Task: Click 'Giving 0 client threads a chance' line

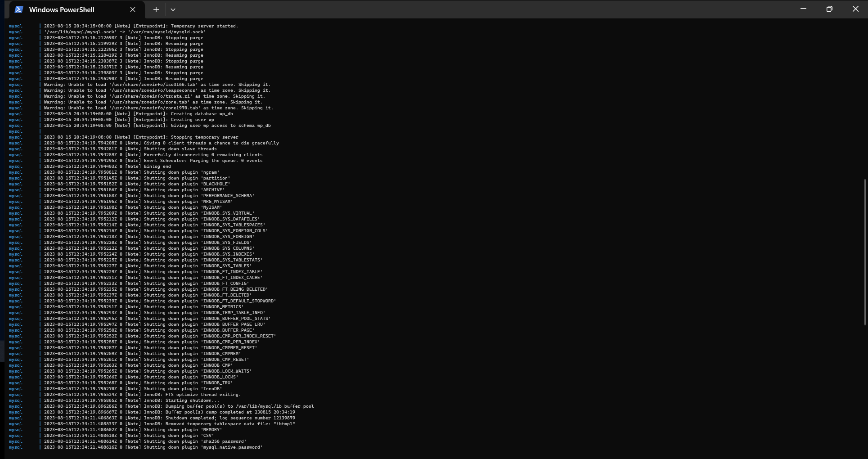Action: pyautogui.click(x=161, y=143)
